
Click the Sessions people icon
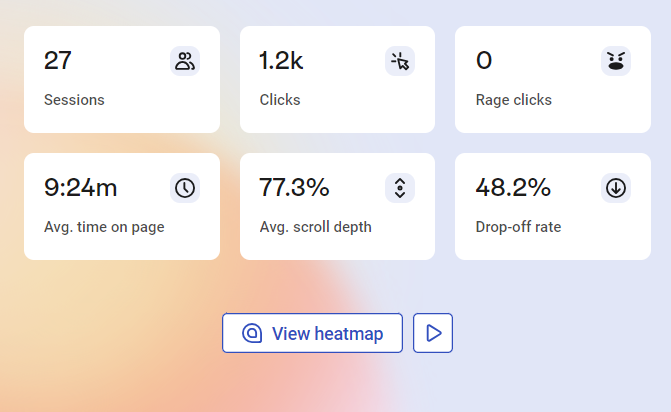[x=185, y=61]
